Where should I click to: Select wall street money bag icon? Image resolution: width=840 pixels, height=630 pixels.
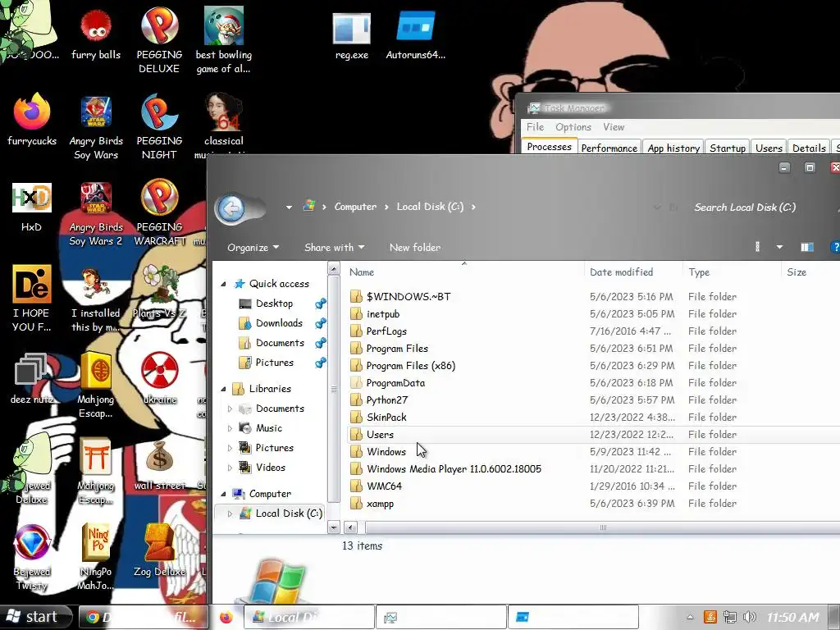(160, 465)
